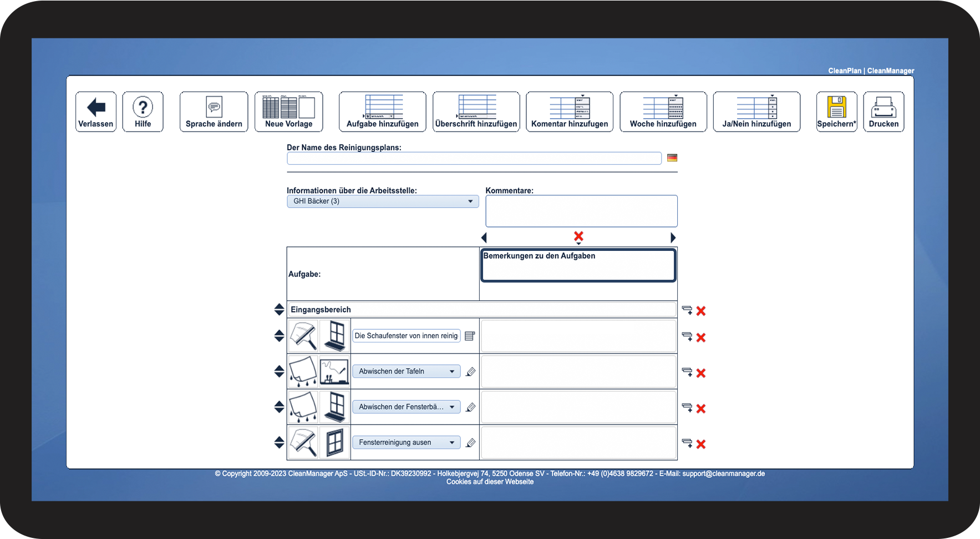Delete the Eingangsbereich row

(701, 311)
